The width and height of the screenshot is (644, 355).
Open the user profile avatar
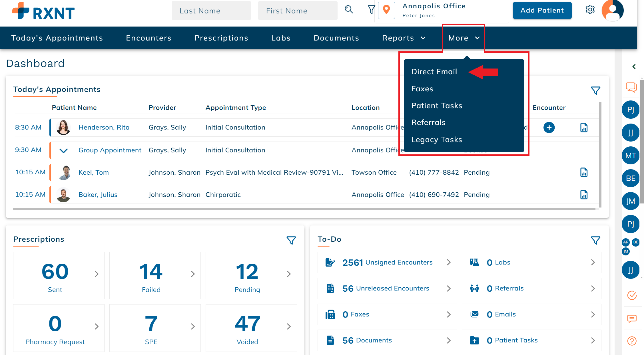[x=613, y=11]
